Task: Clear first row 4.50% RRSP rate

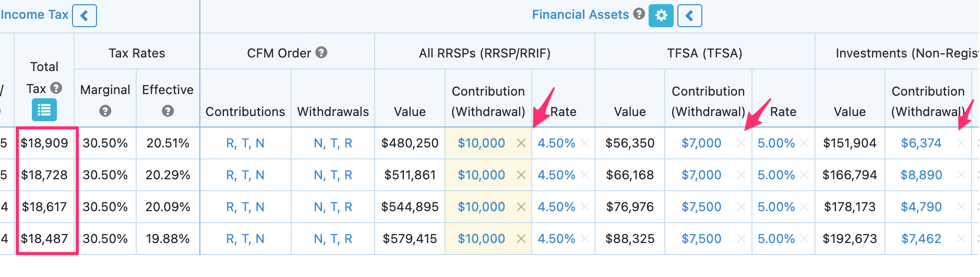Action: (x=584, y=143)
